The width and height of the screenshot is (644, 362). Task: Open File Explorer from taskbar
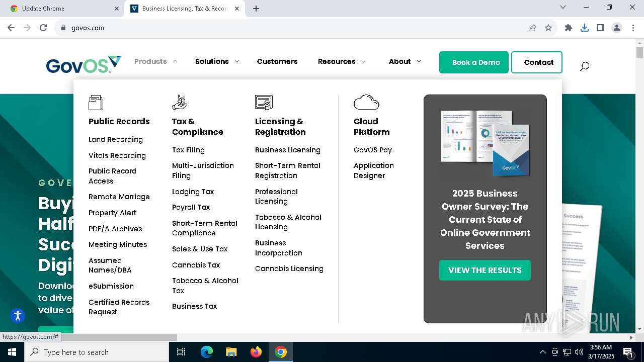click(231, 352)
